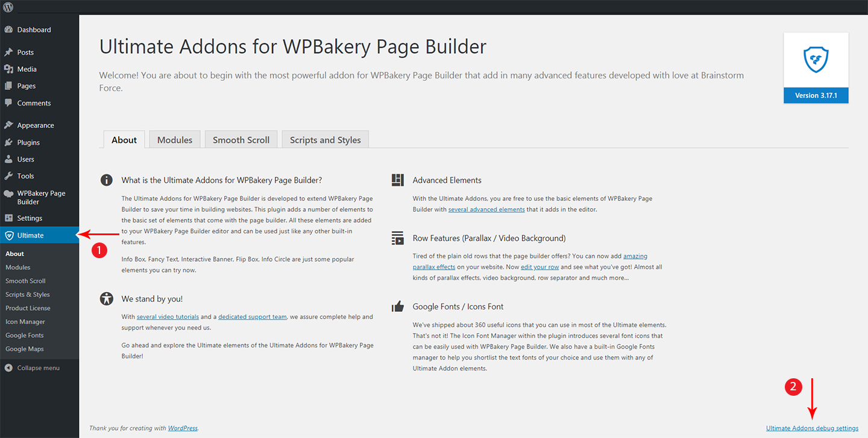The height and width of the screenshot is (438, 868).
Task: Click the info circle icon beside 'What is'
Action: (x=107, y=180)
